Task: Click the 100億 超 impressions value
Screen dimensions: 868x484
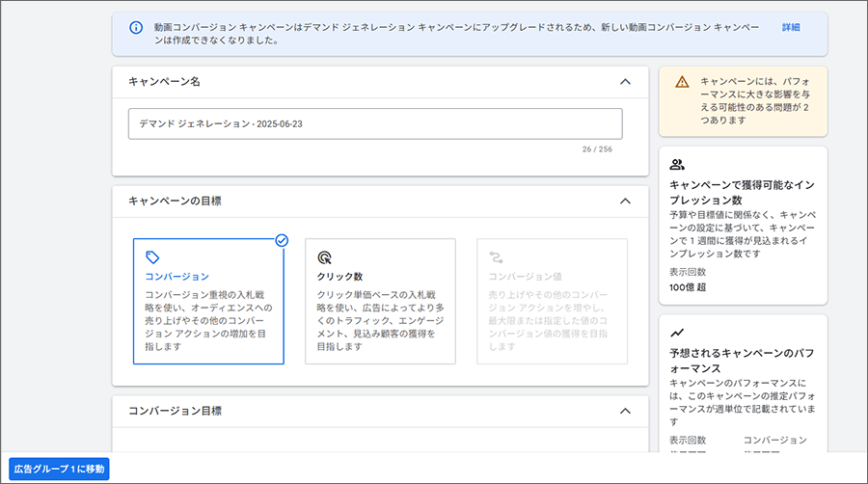Action: tap(688, 287)
